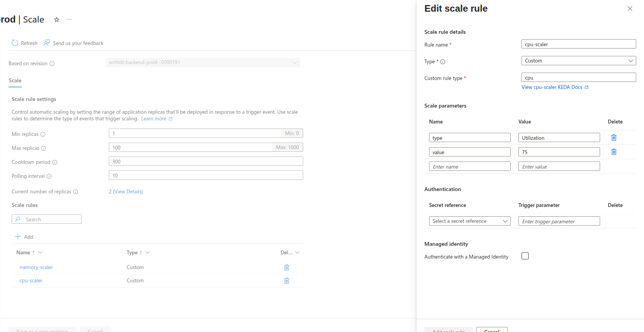The width and height of the screenshot is (644, 332).
Task: Delete the cpu-scaler rule with trash icon
Action: 287,281
